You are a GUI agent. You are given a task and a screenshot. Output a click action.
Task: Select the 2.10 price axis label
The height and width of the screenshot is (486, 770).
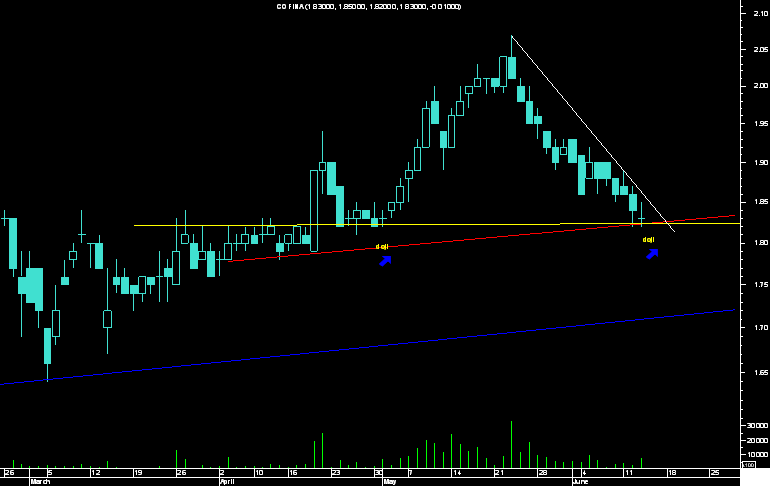point(761,13)
